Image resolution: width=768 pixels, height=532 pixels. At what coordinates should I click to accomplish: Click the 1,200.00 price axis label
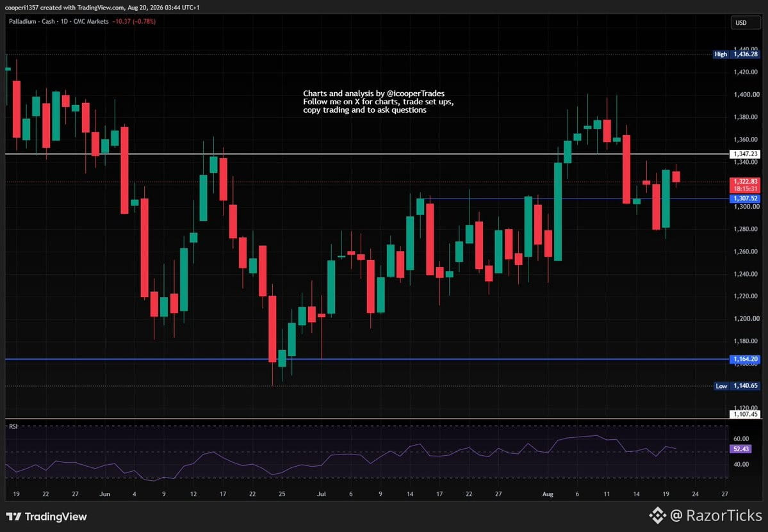[746, 319]
